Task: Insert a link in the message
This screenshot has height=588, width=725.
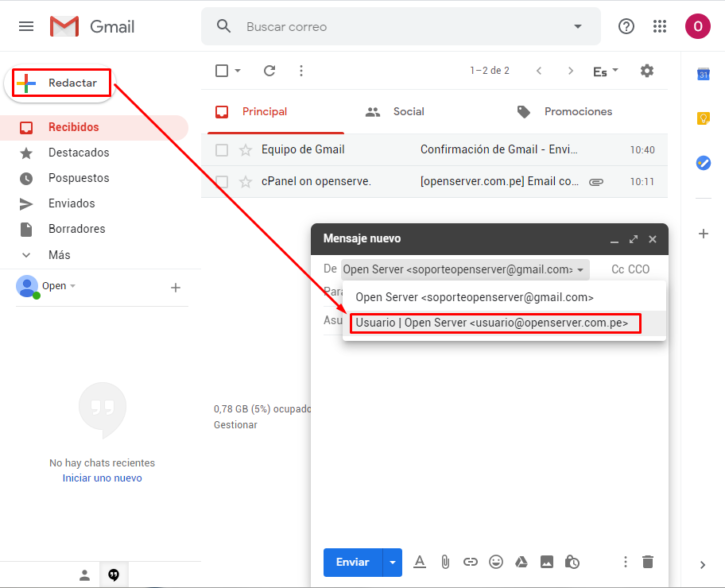Action: (471, 562)
